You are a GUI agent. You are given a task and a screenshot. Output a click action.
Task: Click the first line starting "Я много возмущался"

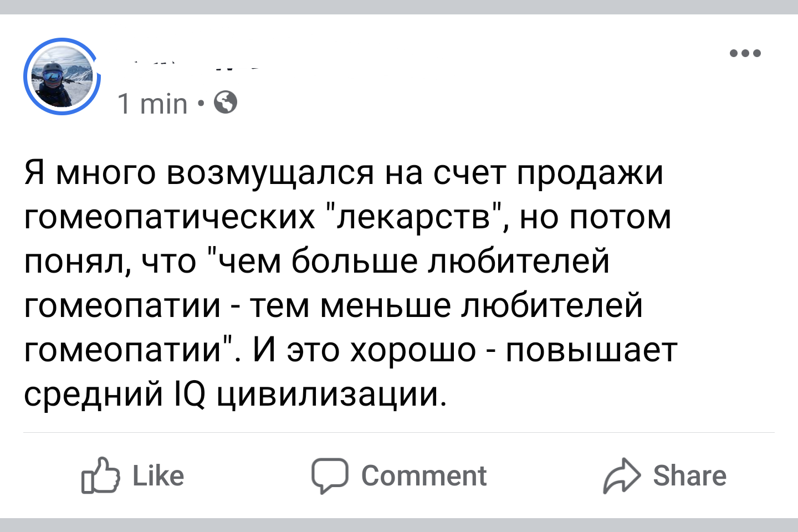pyautogui.click(x=344, y=172)
